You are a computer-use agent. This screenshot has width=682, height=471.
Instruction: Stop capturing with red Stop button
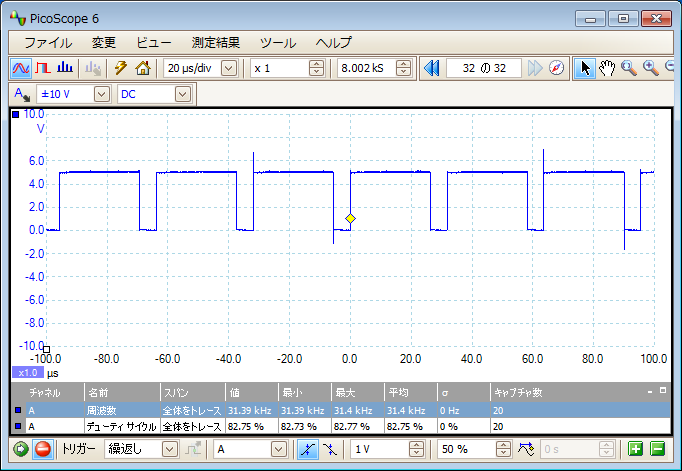(43, 449)
